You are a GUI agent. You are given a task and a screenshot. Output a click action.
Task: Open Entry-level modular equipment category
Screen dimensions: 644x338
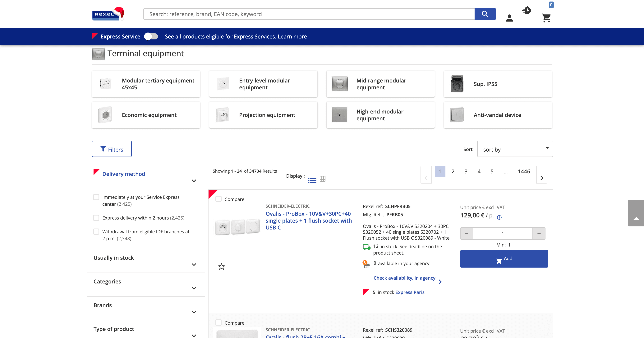coord(263,84)
